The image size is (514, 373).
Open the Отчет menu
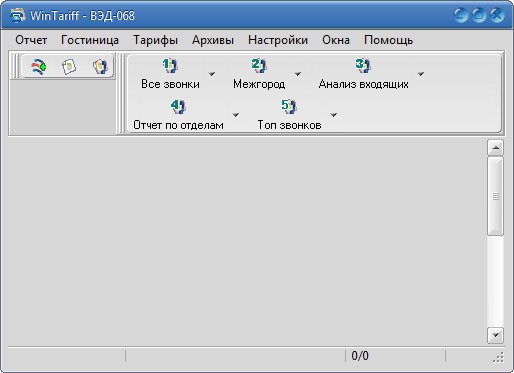pos(31,40)
